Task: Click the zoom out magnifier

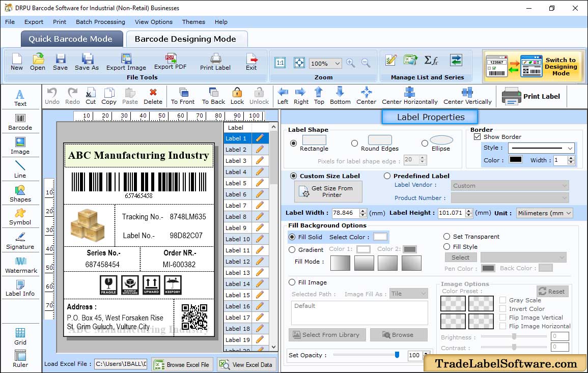Action: [x=366, y=63]
